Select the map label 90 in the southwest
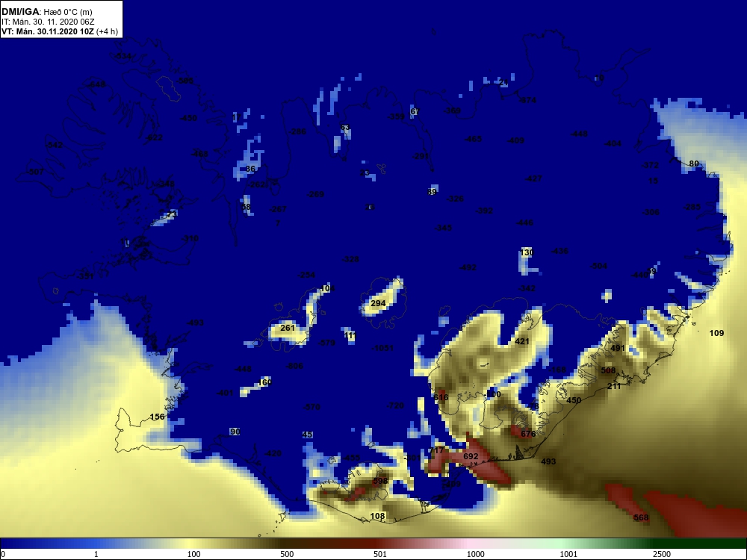This screenshot has width=747, height=560. coord(235,432)
